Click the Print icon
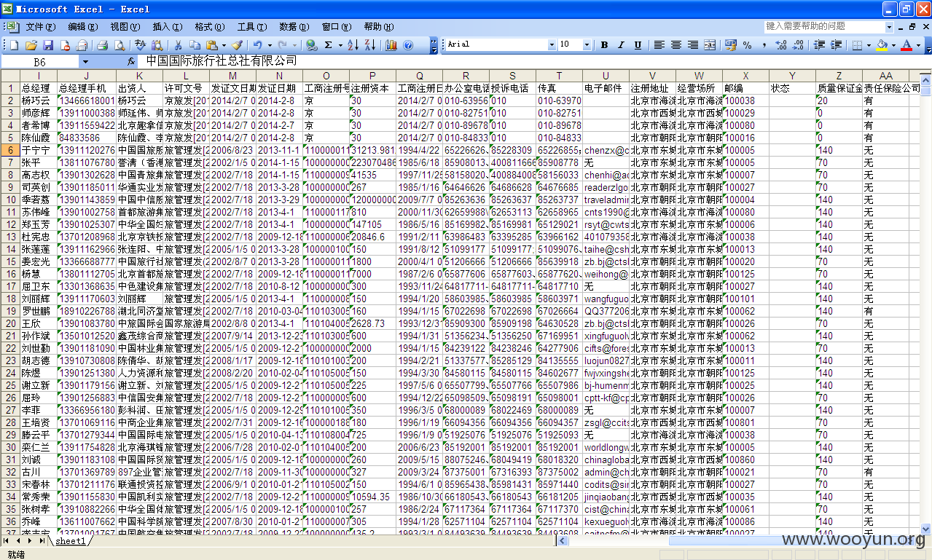The height and width of the screenshot is (560, 932). [103, 45]
